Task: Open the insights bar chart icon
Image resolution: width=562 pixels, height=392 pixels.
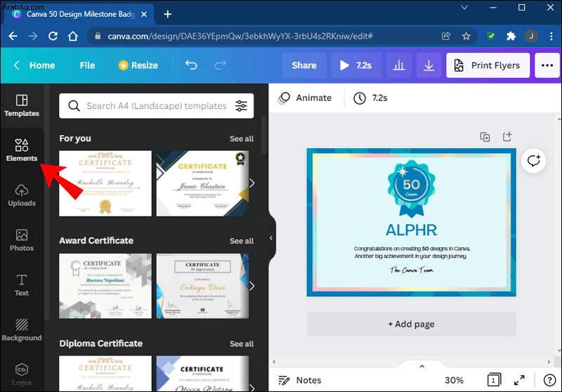Action: pos(398,65)
